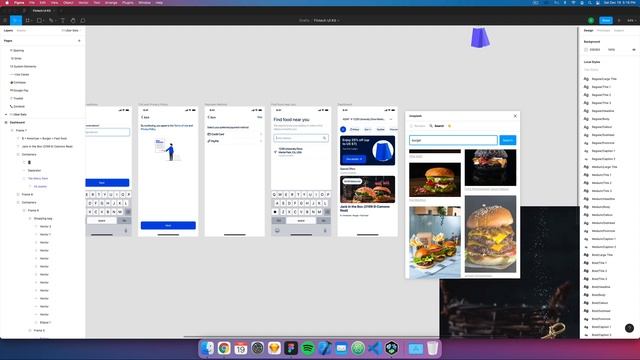Image resolution: width=640 pixels, height=360 pixels.
Task: Click the search magnifier icon in Unsplash
Action: click(431, 126)
